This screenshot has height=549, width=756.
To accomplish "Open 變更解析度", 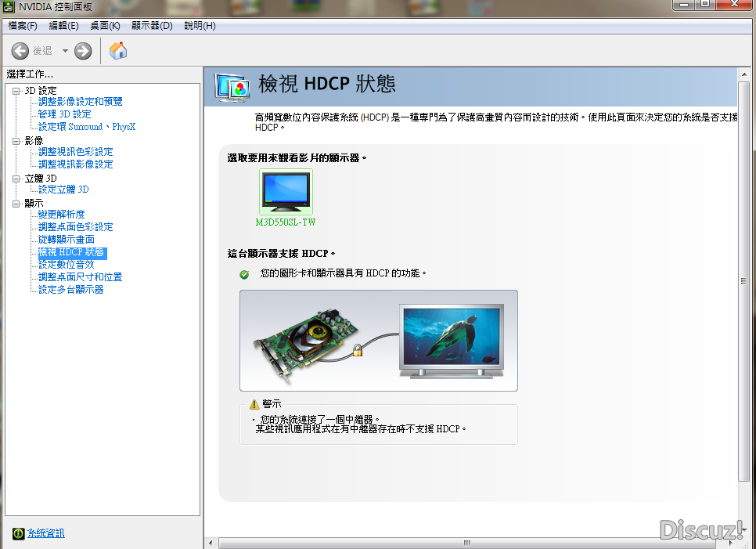I will click(x=62, y=215).
